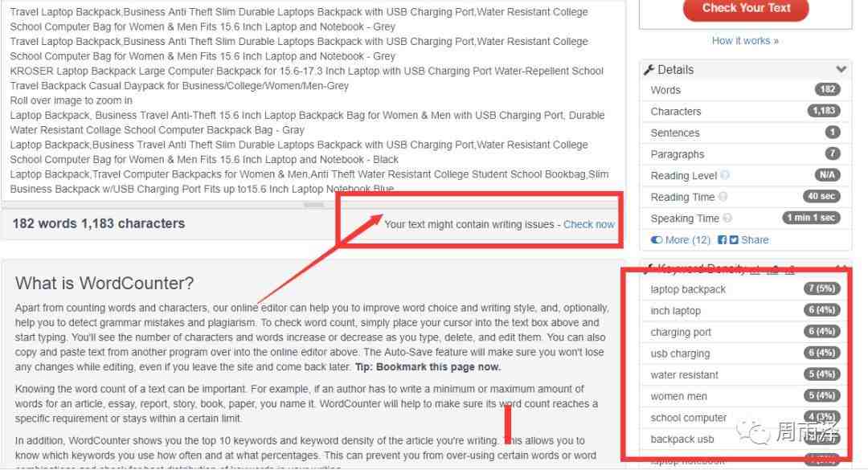Click the N/A reading level badge
The image size is (868, 470).
[827, 175]
